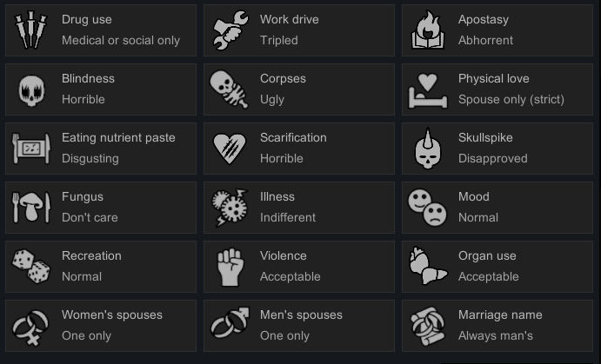Click the happy-sad faces Mood icon
The image size is (601, 364).
428,207
